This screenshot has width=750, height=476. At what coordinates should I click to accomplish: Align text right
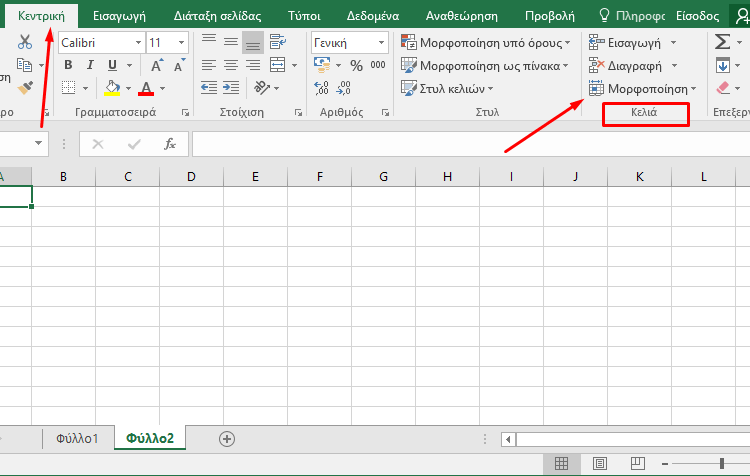pos(253,65)
